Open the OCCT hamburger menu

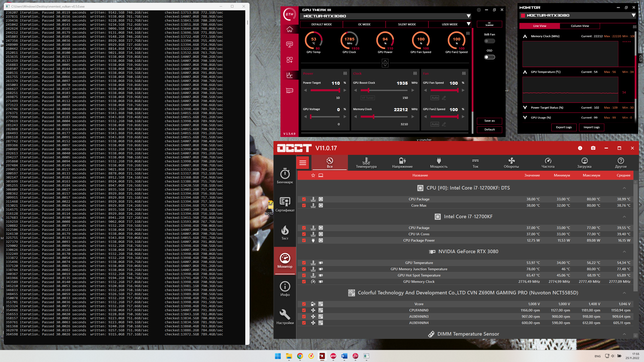coord(303,163)
